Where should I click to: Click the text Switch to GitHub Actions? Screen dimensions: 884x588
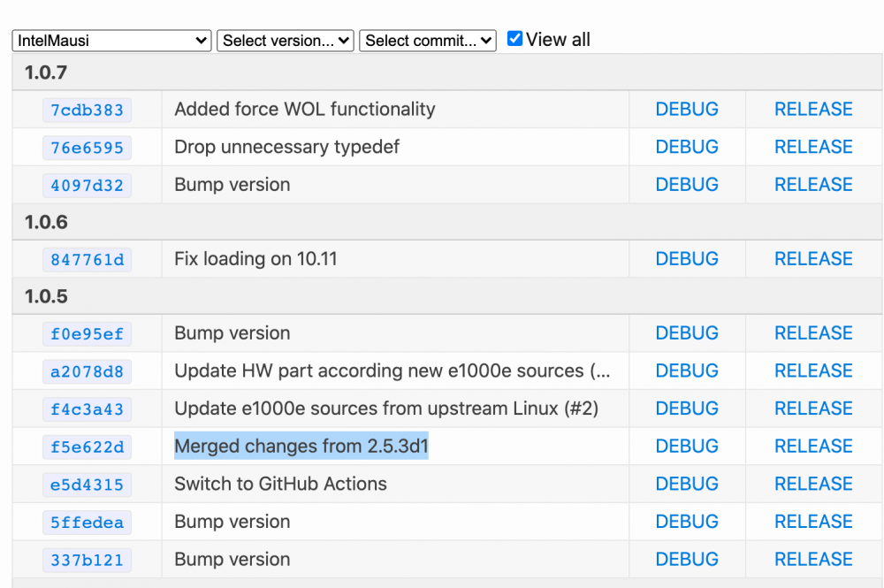pyautogui.click(x=280, y=484)
